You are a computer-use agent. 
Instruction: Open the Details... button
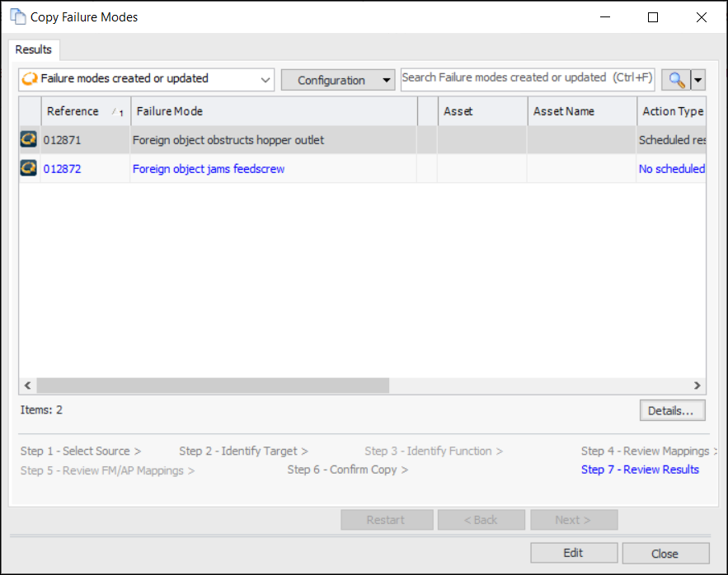point(672,410)
